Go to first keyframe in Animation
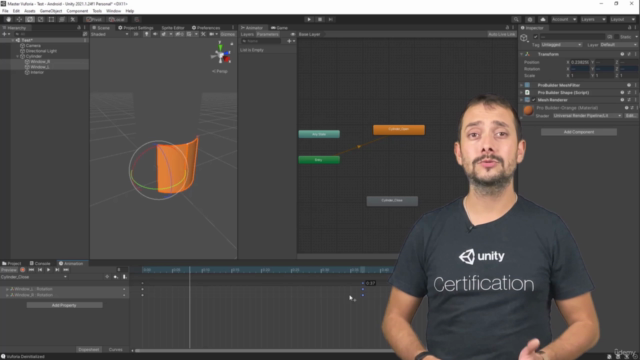 [31, 270]
